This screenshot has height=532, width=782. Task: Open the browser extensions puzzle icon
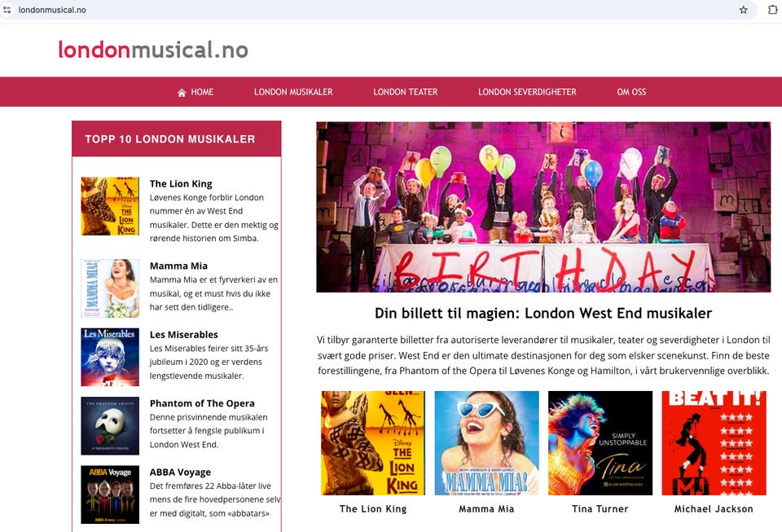click(772, 10)
